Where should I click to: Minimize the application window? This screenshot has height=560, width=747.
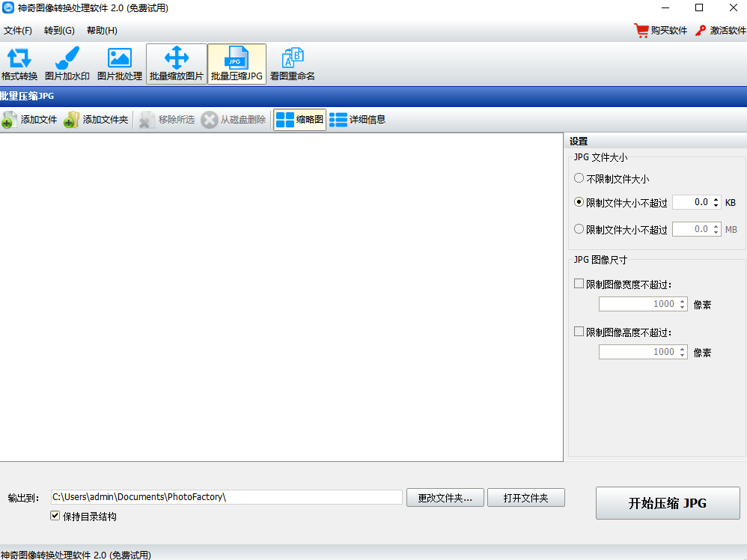click(665, 7)
